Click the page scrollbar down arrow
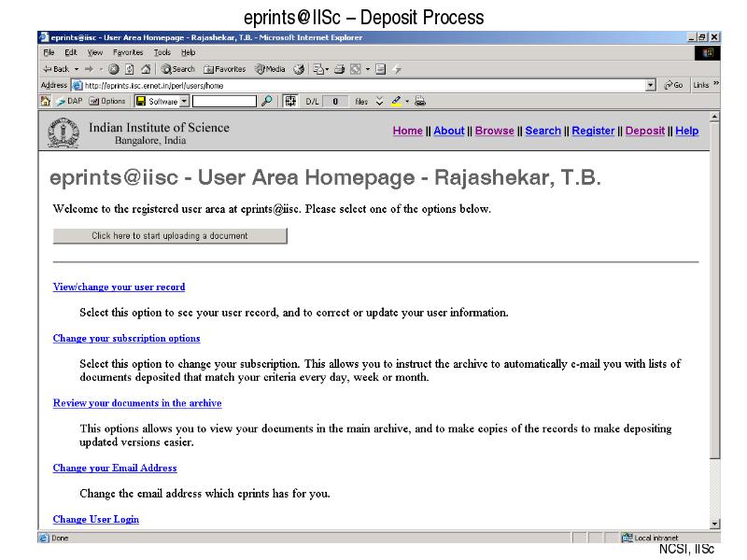 (x=714, y=525)
